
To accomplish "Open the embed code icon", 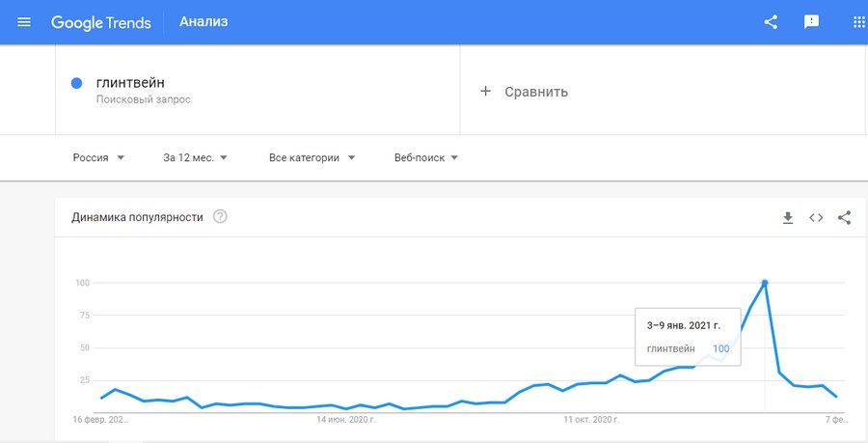I will point(816,217).
